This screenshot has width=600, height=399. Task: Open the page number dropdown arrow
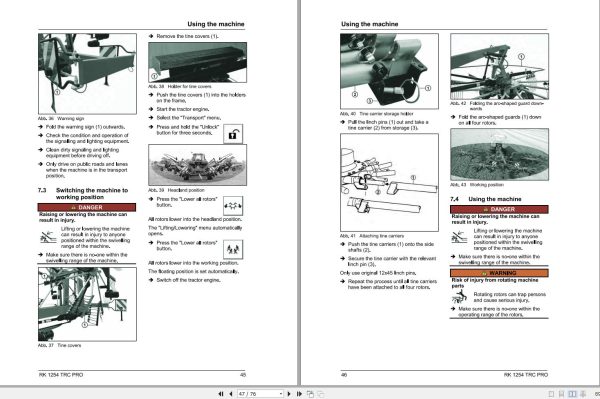(x=281, y=394)
